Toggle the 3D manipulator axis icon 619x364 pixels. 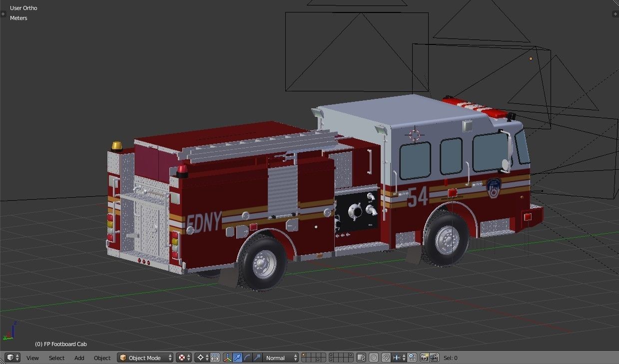[x=228, y=358]
